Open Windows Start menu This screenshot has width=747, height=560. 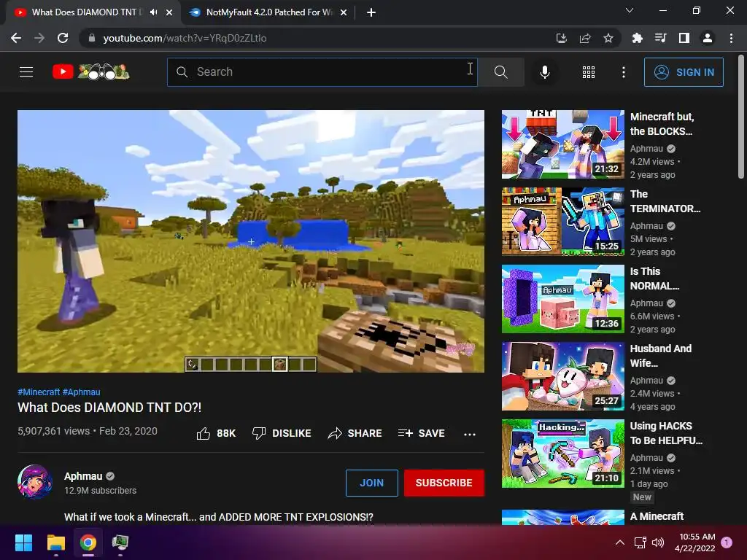(x=23, y=542)
